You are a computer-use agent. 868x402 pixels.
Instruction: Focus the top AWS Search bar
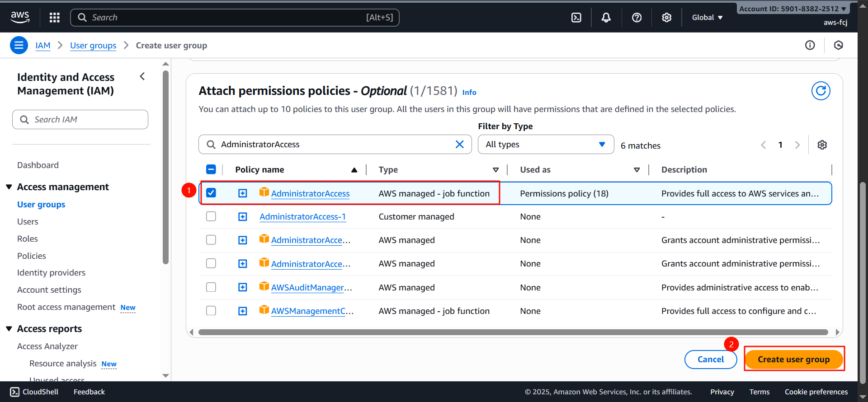(235, 18)
